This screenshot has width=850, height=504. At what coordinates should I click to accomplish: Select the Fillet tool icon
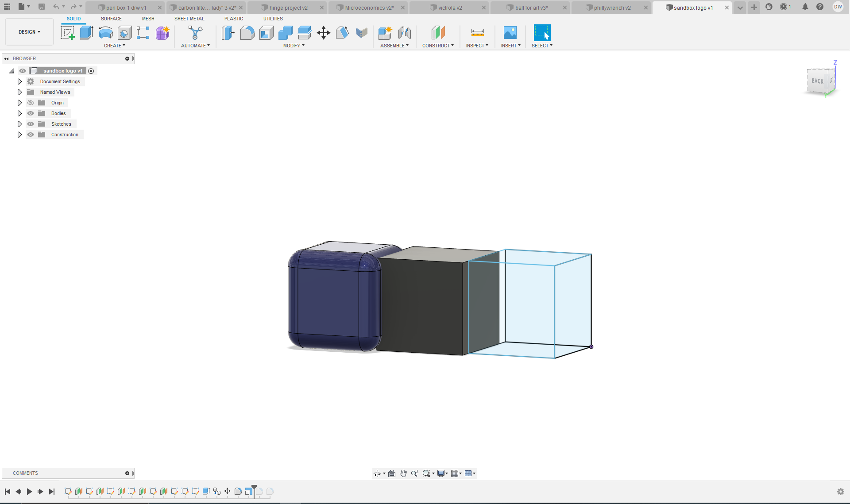247,33
